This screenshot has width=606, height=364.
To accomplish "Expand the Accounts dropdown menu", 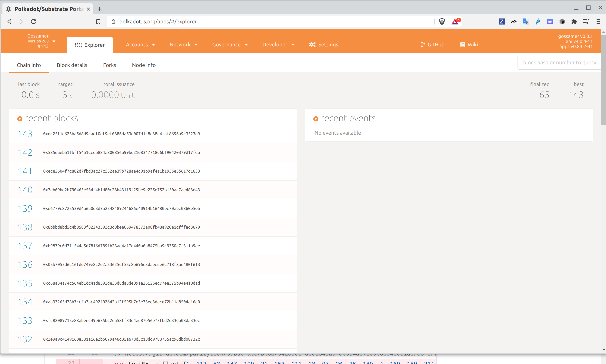I will tap(140, 45).
